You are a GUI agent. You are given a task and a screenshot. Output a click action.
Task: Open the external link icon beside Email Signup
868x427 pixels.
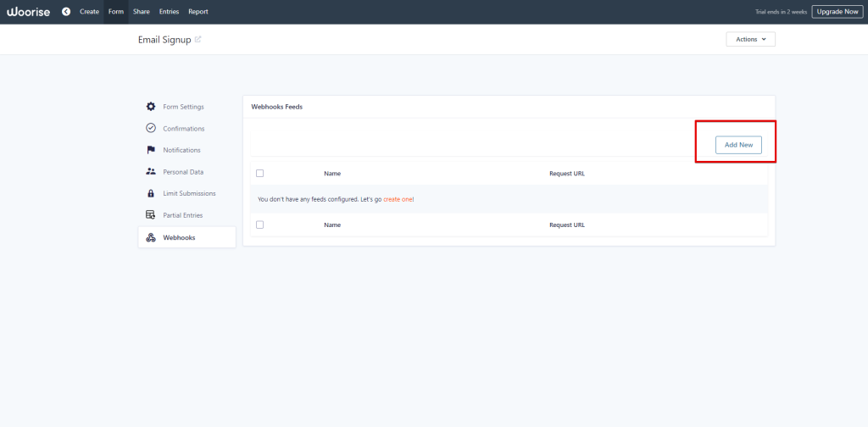pyautogui.click(x=198, y=40)
